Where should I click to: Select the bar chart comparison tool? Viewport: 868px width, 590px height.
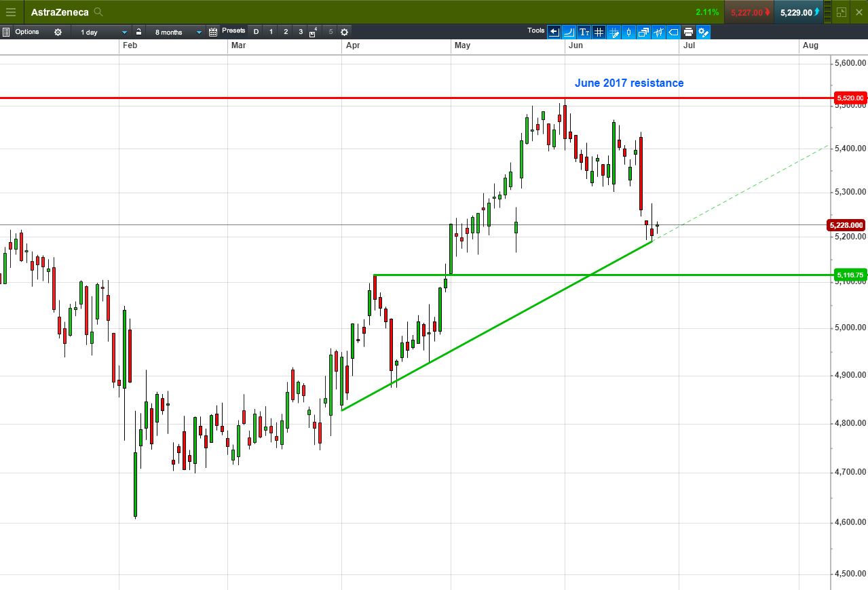[658, 32]
